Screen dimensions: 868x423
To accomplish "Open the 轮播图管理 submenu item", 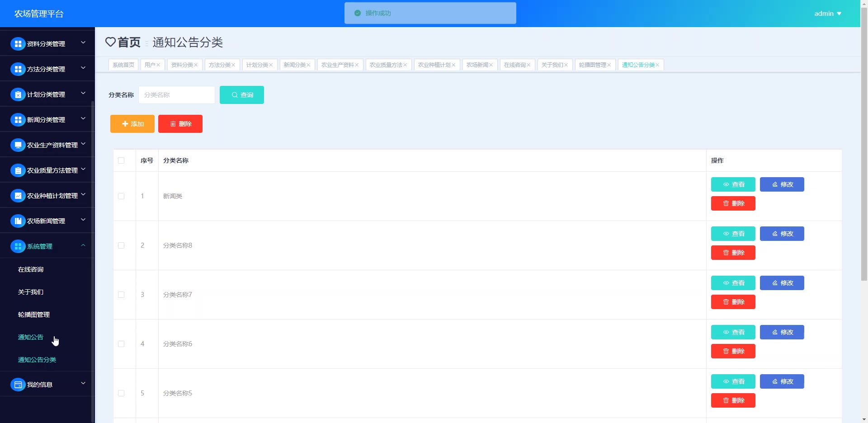I will pos(34,315).
